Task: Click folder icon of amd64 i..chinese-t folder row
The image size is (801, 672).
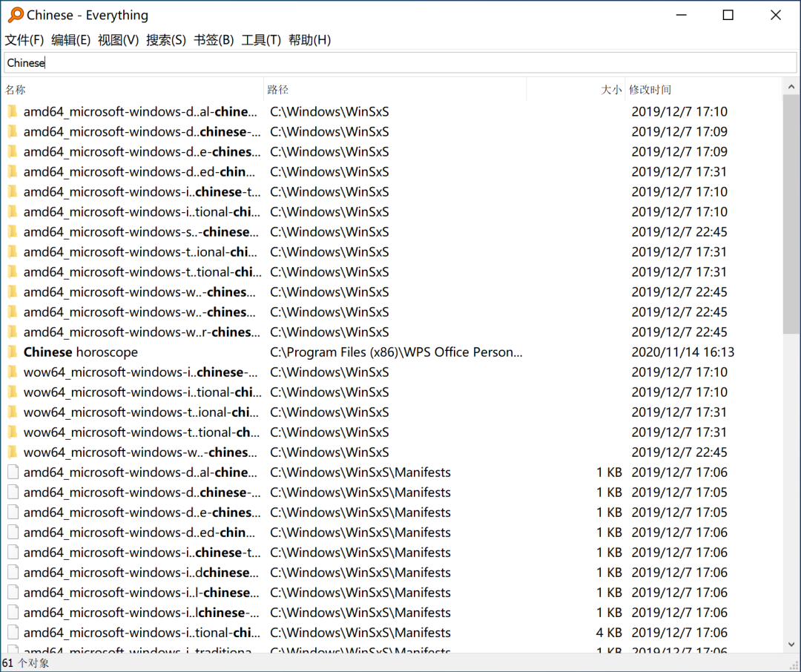Action: 13,191
